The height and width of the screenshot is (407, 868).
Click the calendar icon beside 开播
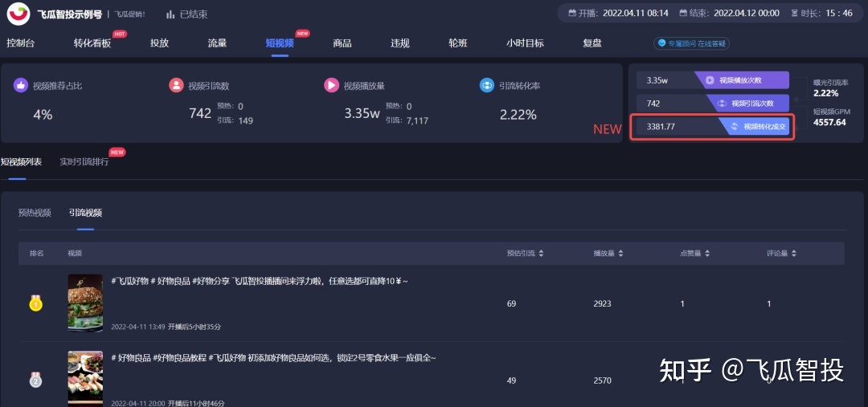tap(572, 14)
